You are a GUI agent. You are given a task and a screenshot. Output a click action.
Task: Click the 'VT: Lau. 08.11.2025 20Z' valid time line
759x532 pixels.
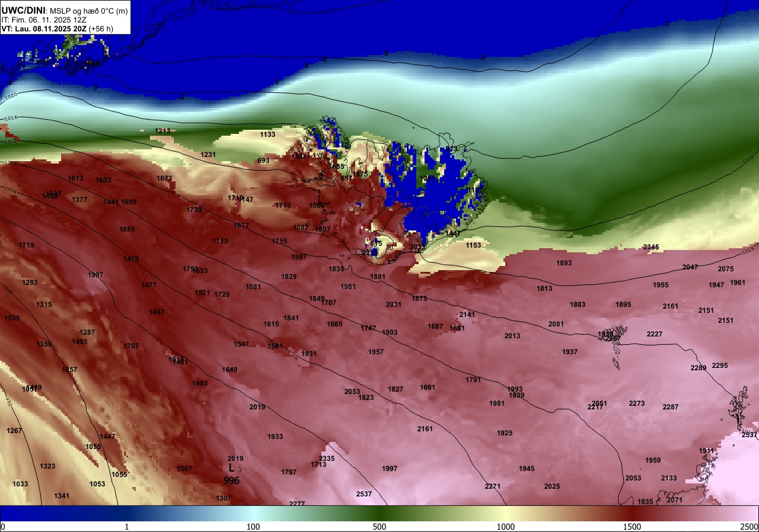point(44,28)
